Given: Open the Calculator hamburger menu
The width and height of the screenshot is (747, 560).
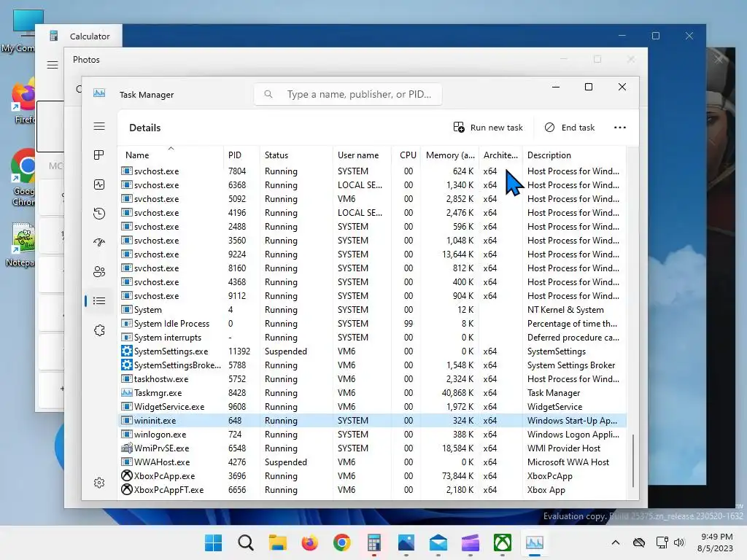Looking at the screenshot, I should pyautogui.click(x=53, y=65).
